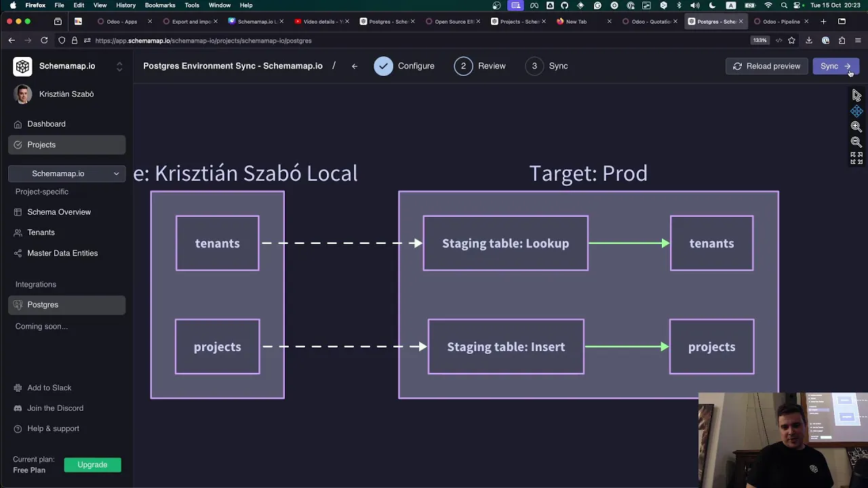The image size is (868, 488).
Task: Open new tab with plus button
Action: (823, 22)
